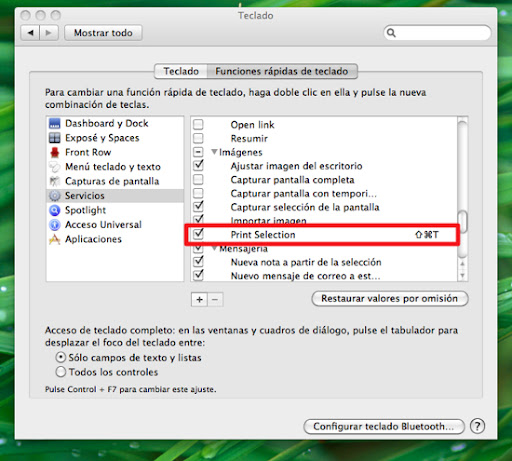Viewport: 512px width, 461px height.
Task: Click the Aplicaciones icon
Action: pyautogui.click(x=55, y=239)
